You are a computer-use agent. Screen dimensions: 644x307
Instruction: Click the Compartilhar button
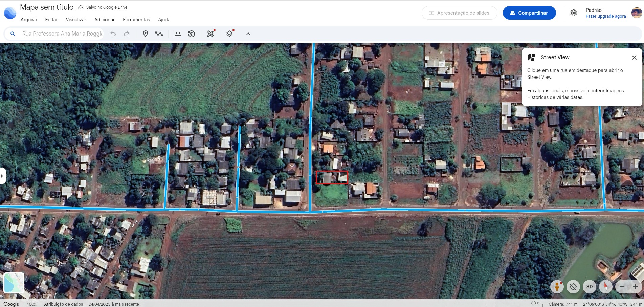pos(529,13)
